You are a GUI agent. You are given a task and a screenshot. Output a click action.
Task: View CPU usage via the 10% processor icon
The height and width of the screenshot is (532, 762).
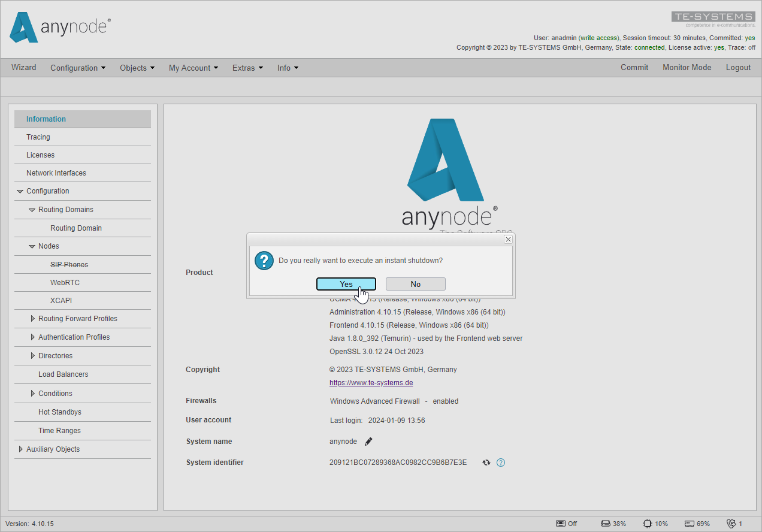click(647, 523)
